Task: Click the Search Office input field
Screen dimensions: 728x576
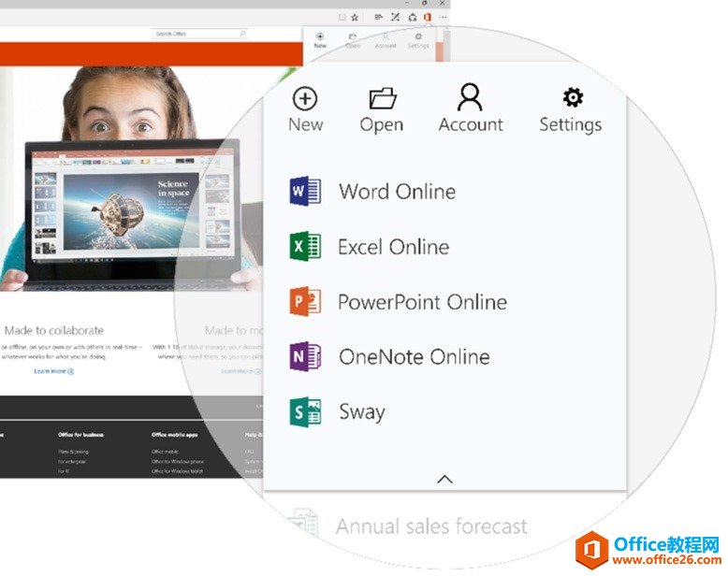Action: (199, 34)
